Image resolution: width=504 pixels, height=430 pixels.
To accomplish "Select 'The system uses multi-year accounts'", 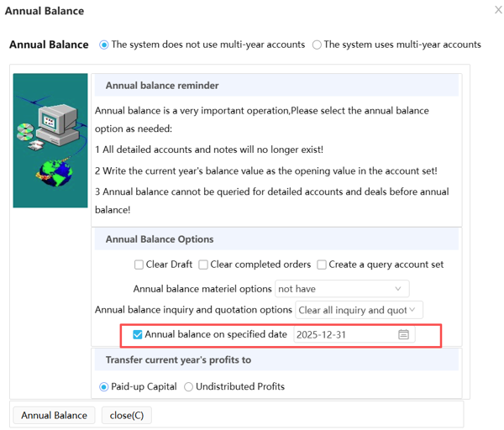I will [x=317, y=45].
